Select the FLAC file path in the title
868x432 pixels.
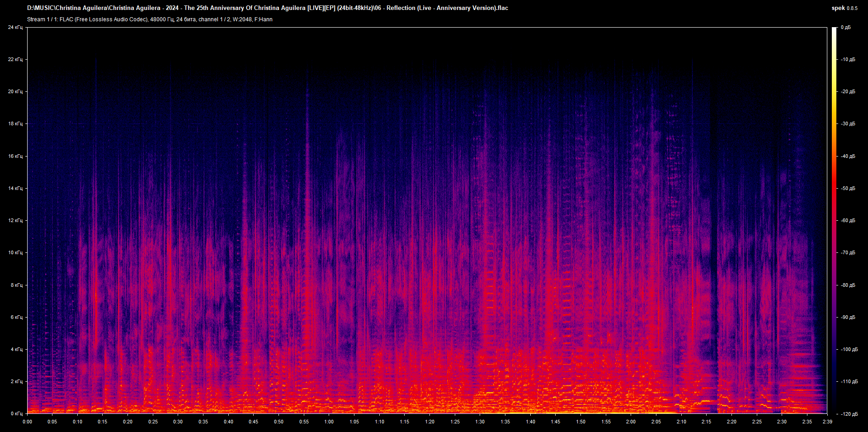pos(267,8)
